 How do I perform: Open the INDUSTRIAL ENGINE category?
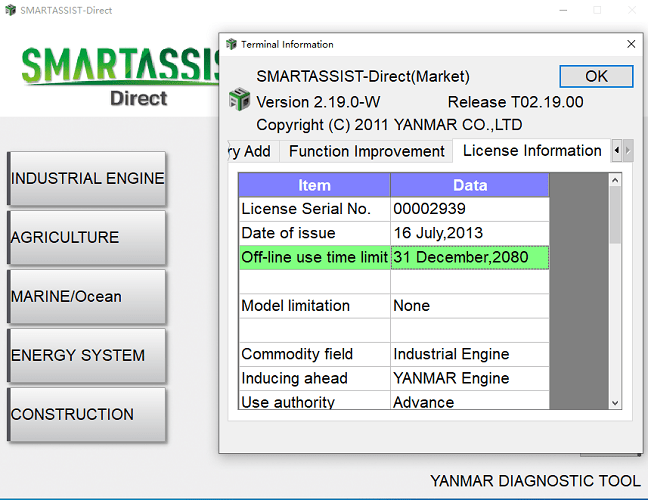point(87,179)
